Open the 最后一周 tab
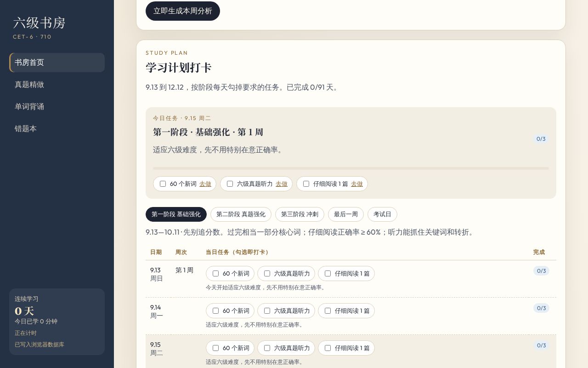 pos(346,214)
